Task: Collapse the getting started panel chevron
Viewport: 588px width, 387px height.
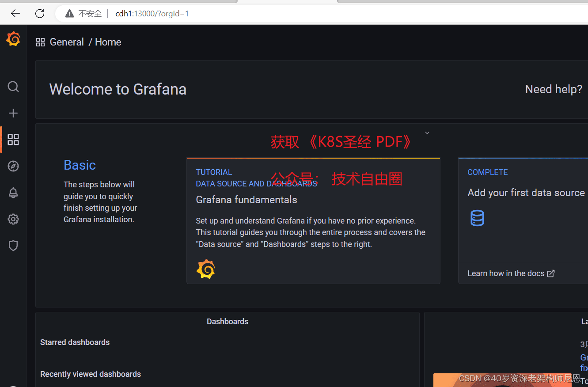Action: point(427,133)
